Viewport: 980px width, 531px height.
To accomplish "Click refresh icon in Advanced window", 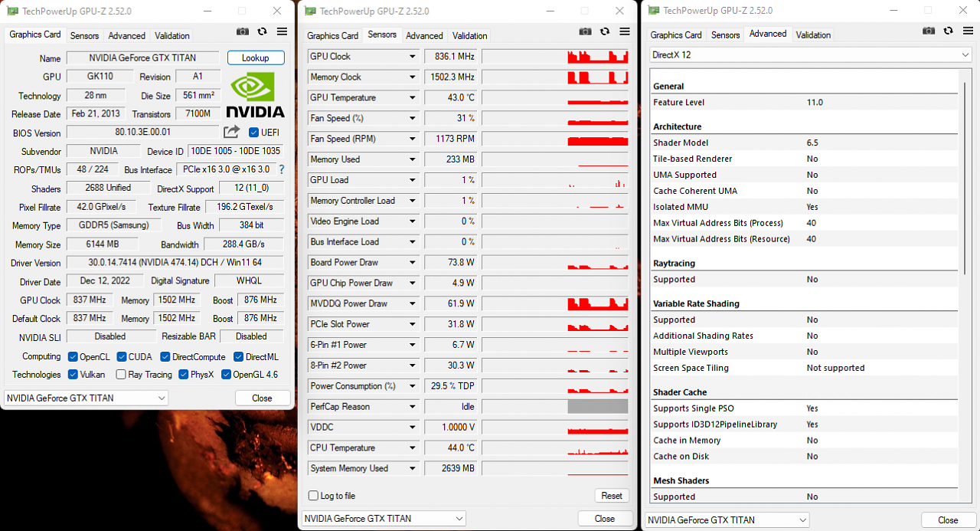I will [x=949, y=31].
